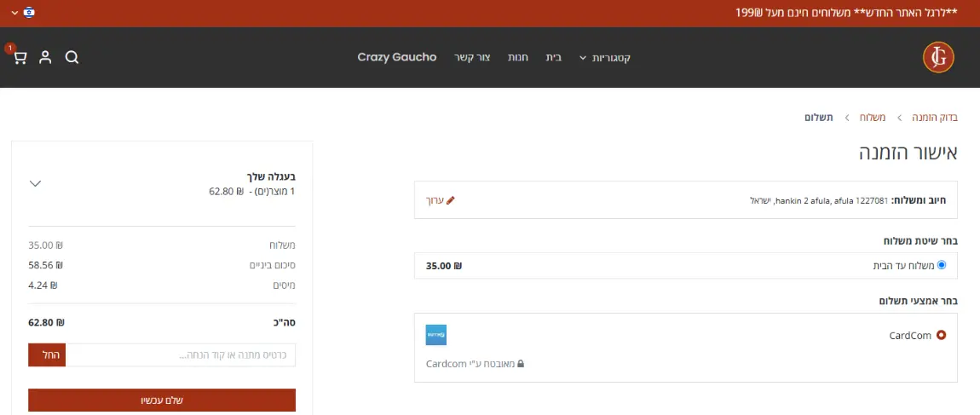
Task: Open the צור קשר contact menu item
Action: pyautogui.click(x=480, y=58)
